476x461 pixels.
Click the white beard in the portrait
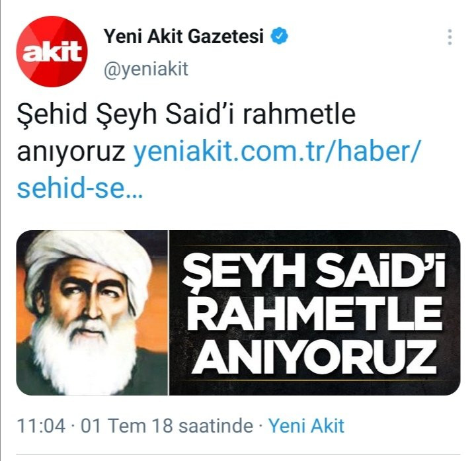click(x=82, y=355)
